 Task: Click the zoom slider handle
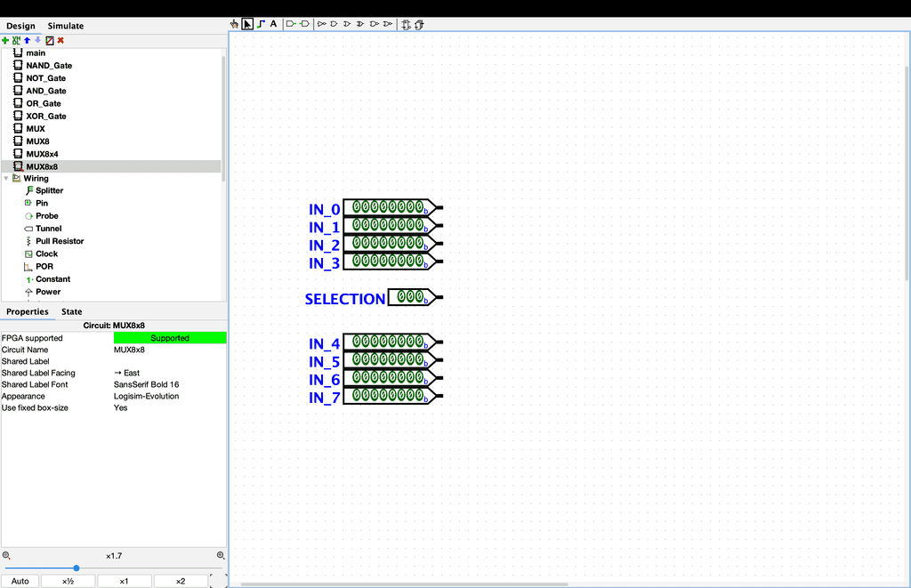tap(77, 568)
